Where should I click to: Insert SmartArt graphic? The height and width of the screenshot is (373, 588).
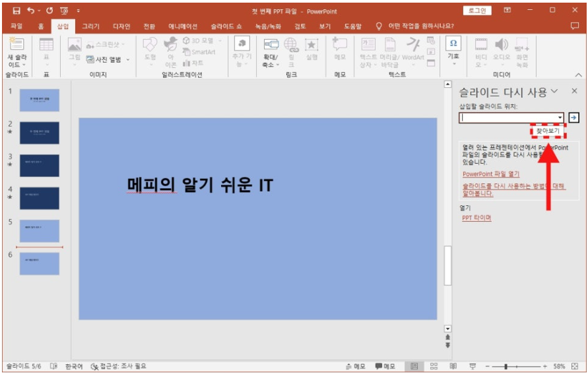[x=199, y=51]
